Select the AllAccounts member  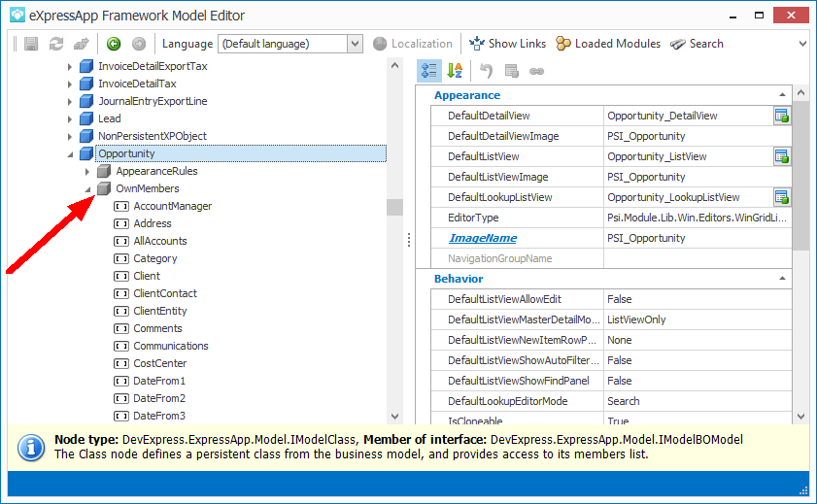coord(160,241)
